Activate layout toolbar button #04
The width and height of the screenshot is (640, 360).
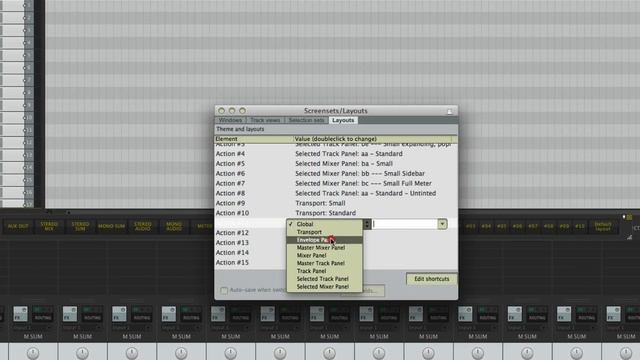click(x=486, y=226)
